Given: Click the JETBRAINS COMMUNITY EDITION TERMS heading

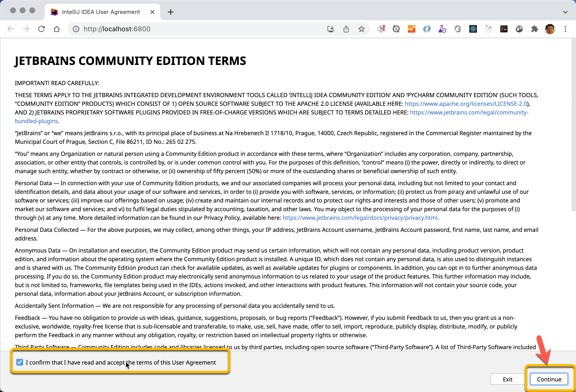Looking at the screenshot, I should pos(130,61).
